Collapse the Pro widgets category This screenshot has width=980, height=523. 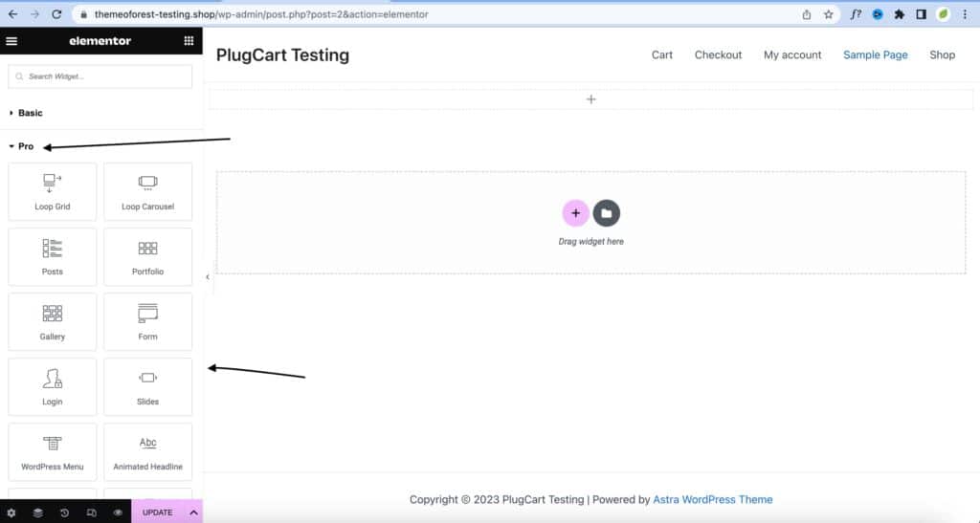[26, 146]
